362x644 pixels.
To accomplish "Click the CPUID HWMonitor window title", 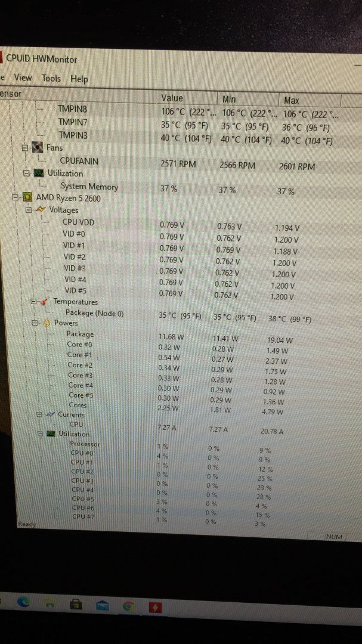I will click(x=42, y=58).
